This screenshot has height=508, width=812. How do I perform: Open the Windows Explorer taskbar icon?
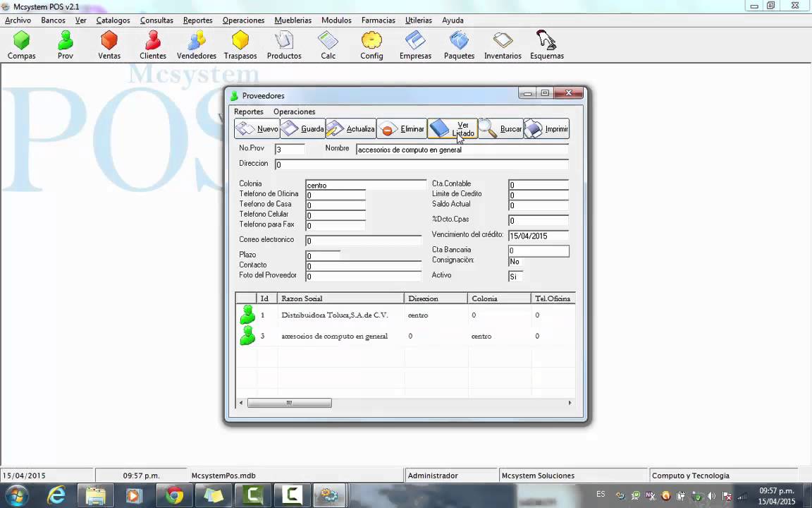pyautogui.click(x=96, y=495)
